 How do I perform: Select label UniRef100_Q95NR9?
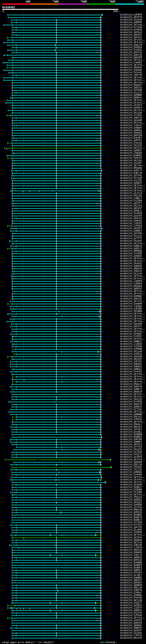(131, 95)
